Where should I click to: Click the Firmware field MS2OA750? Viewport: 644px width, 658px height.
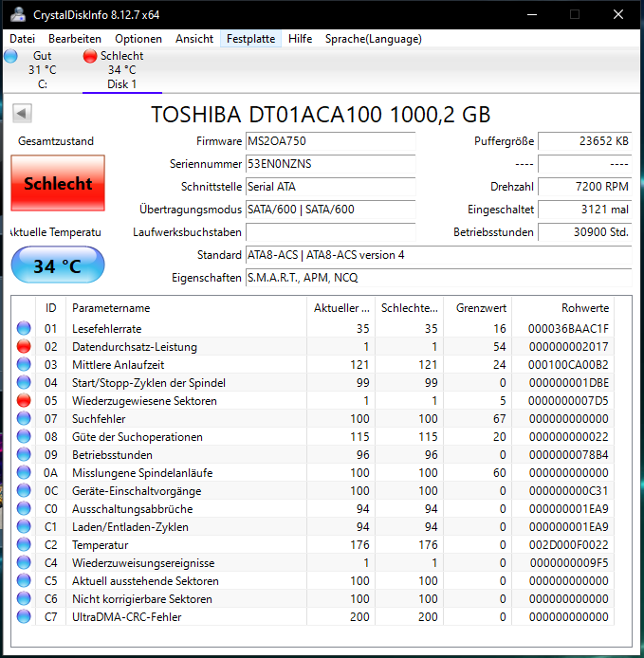point(330,141)
